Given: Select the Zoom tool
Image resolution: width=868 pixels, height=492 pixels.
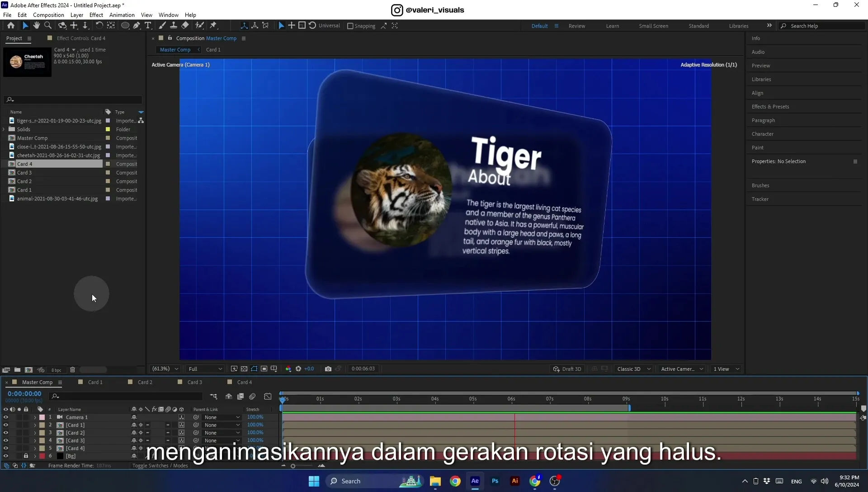Looking at the screenshot, I should [x=48, y=26].
